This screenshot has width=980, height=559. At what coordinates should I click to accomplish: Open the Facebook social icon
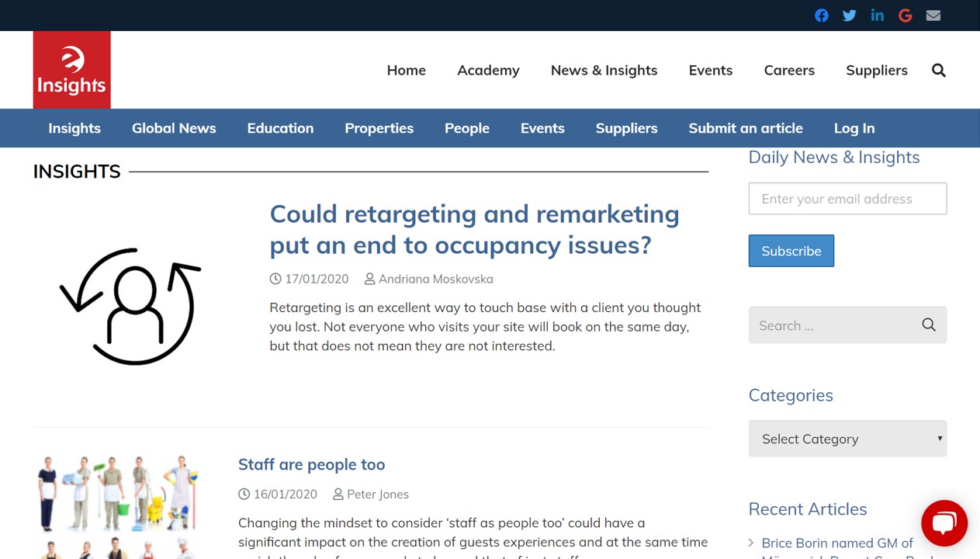821,16
